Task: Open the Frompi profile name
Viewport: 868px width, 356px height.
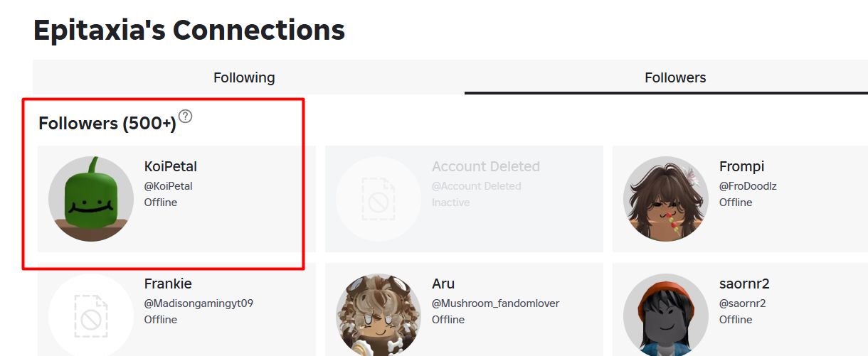Action: click(741, 167)
